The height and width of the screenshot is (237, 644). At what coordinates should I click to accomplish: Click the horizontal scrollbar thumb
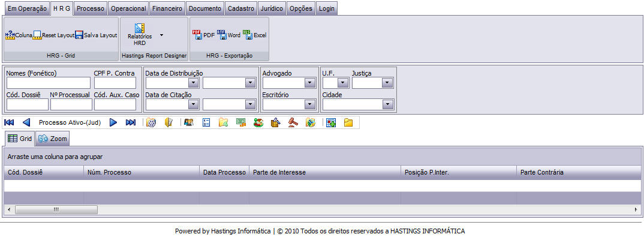[56, 209]
